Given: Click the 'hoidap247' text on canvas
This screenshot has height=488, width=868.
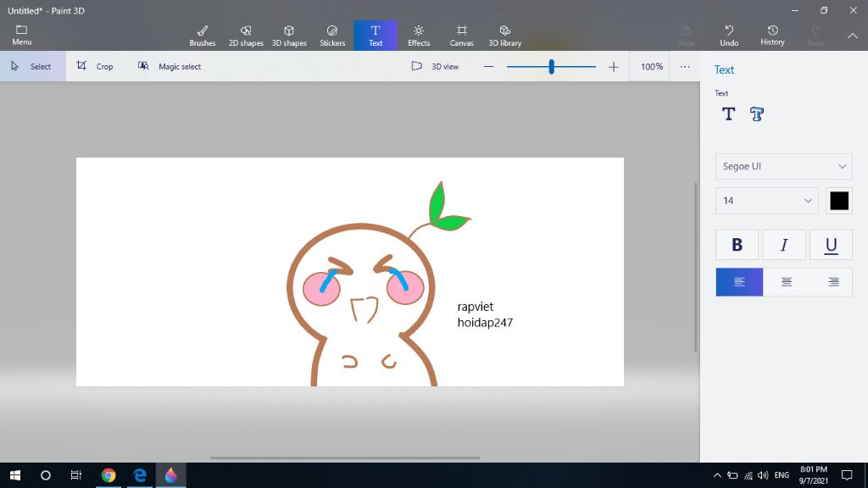Looking at the screenshot, I should (485, 323).
